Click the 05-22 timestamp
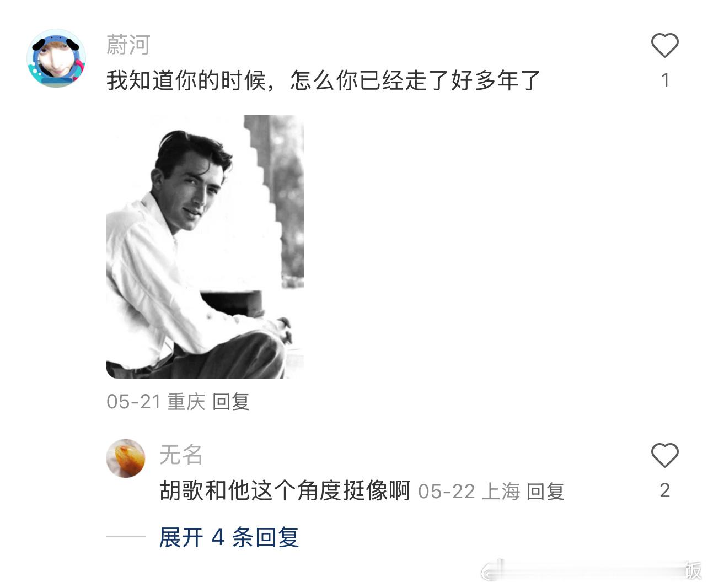The height and width of the screenshot is (588, 708). click(446, 491)
